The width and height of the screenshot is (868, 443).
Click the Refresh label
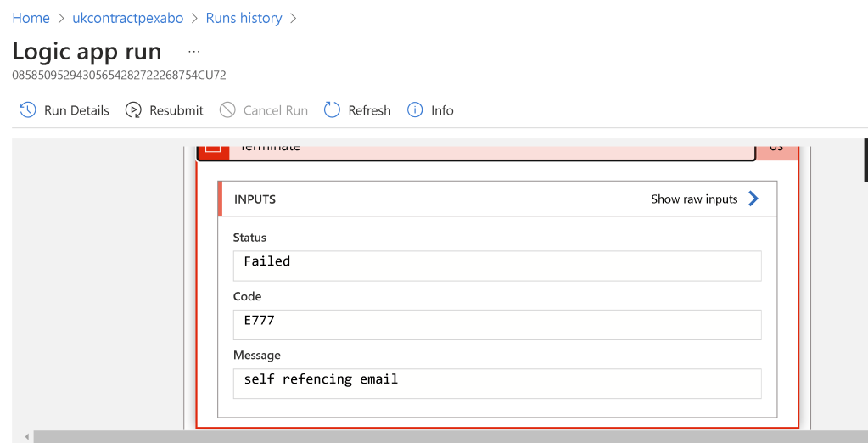[x=369, y=110]
